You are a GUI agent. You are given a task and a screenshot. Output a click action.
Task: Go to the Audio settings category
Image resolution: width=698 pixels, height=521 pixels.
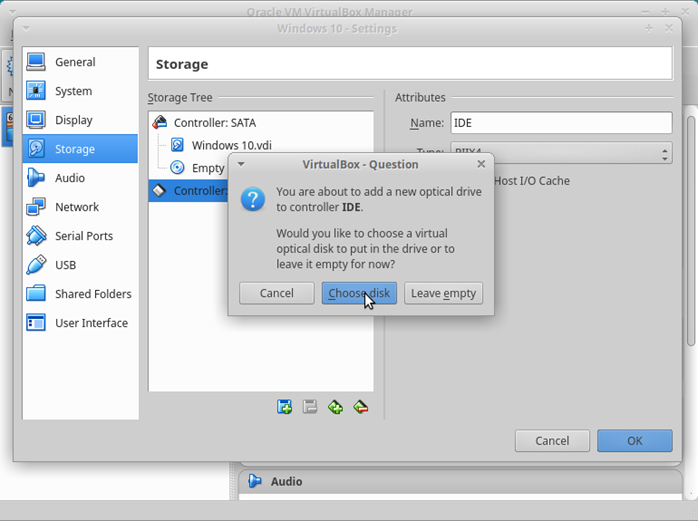(x=80, y=178)
